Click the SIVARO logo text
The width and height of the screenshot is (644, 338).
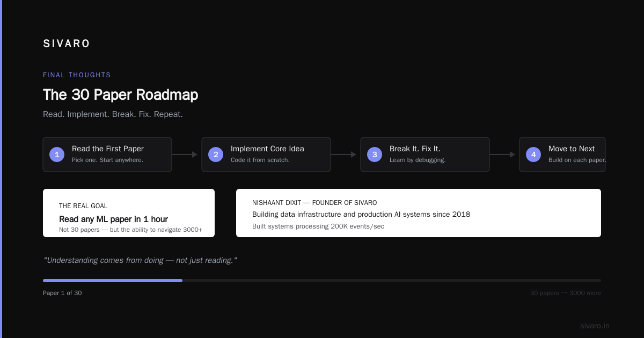[67, 44]
